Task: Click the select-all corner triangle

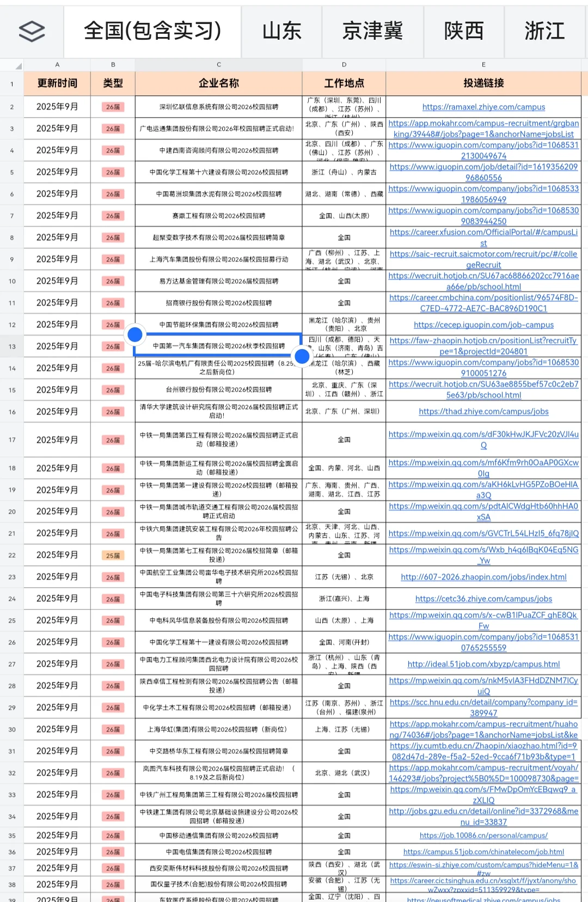Action: pyautogui.click(x=19, y=66)
